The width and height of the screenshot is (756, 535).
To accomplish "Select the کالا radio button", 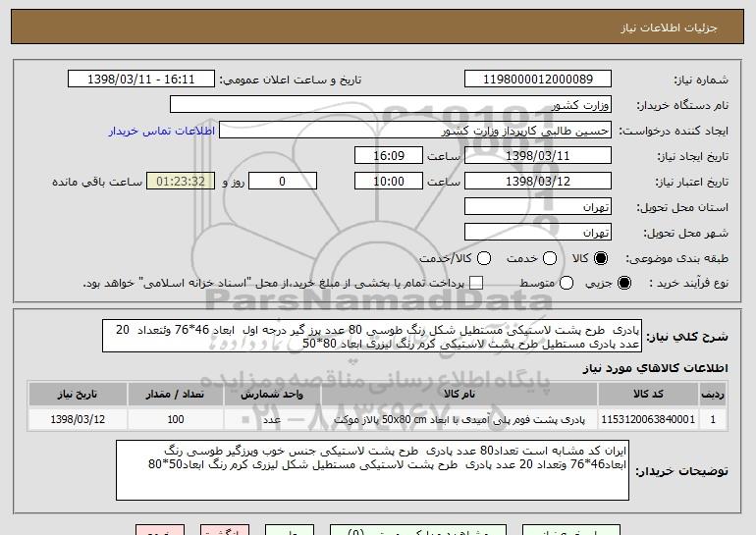I will (601, 258).
